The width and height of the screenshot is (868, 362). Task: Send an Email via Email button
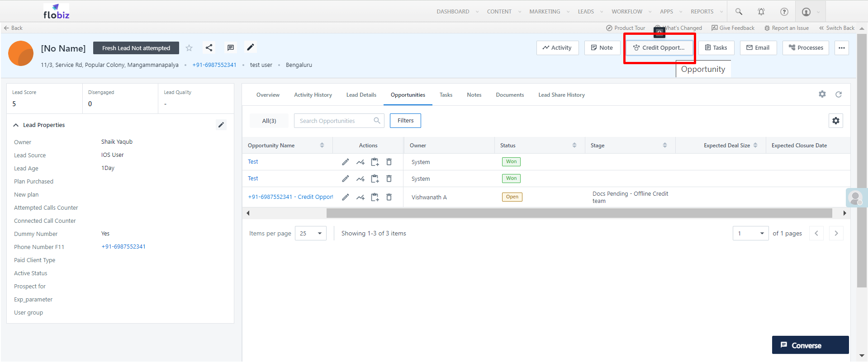tap(758, 48)
